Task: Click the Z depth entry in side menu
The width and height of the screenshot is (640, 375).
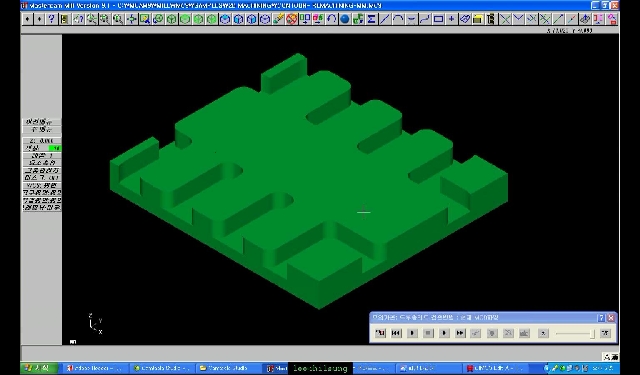Action: coord(42,140)
